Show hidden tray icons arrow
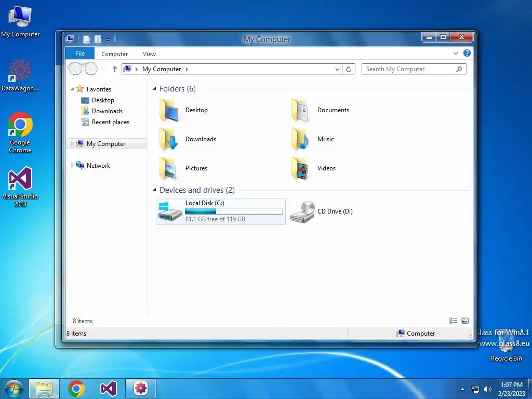This screenshot has height=399, width=532. click(462, 389)
